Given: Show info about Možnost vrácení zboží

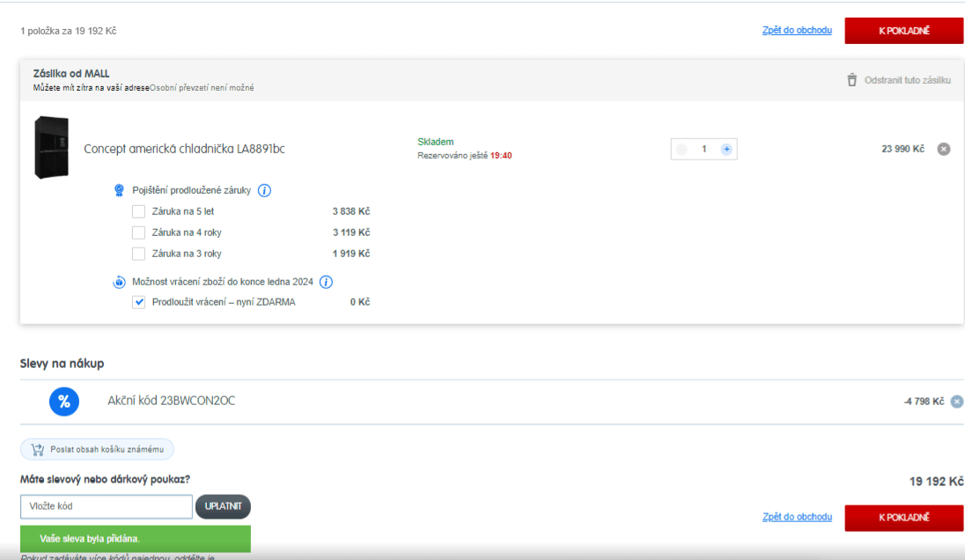Looking at the screenshot, I should [326, 282].
